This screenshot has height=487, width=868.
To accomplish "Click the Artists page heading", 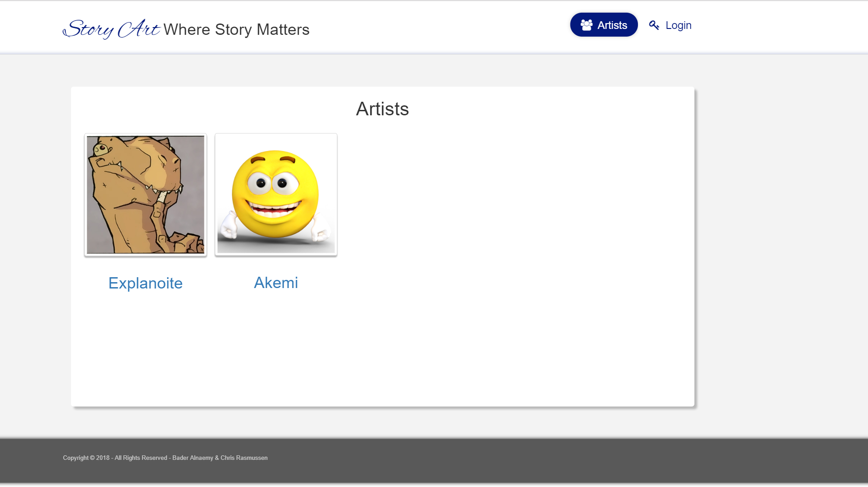I will tap(382, 109).
